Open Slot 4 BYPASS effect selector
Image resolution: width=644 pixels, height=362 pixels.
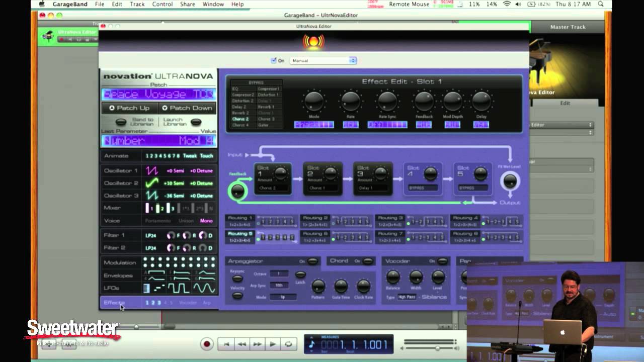423,188
